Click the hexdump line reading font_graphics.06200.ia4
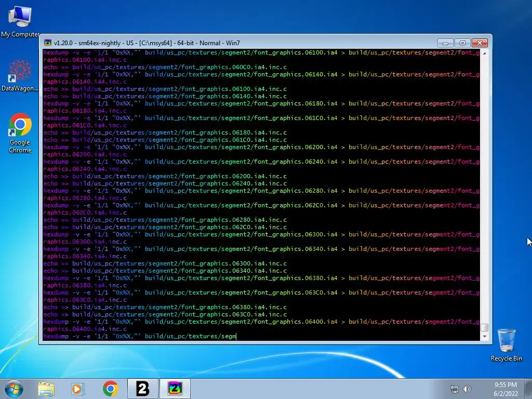532x399 pixels. (x=261, y=147)
